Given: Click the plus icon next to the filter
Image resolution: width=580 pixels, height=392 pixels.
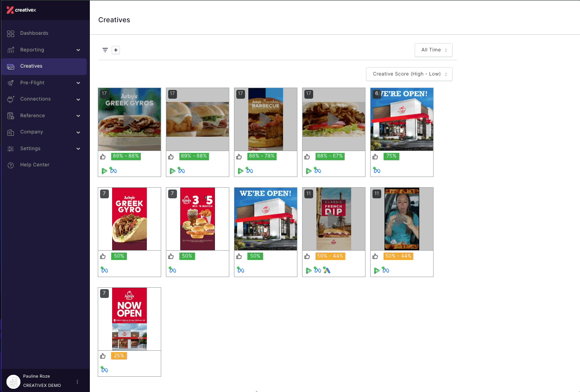Looking at the screenshot, I should pyautogui.click(x=116, y=50).
